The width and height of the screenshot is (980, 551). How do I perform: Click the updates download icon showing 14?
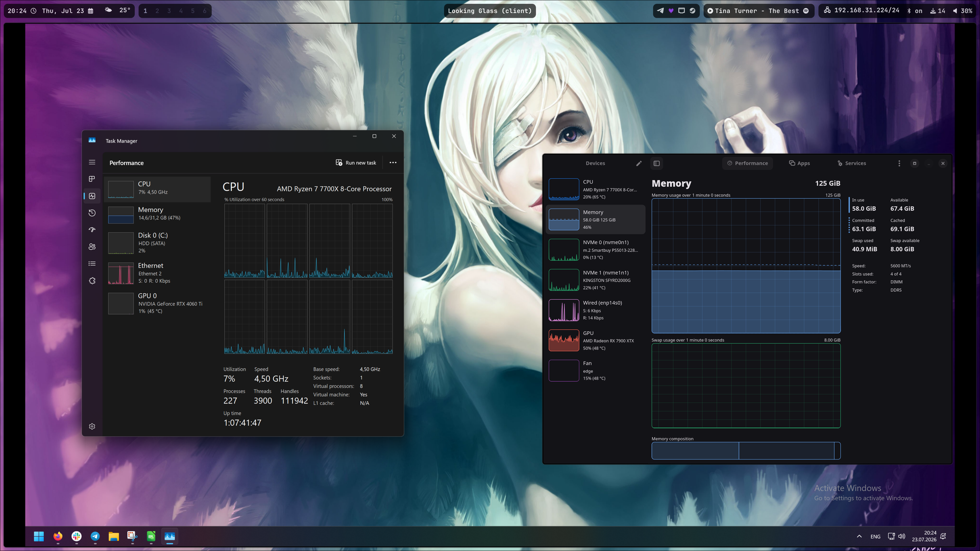(933, 11)
